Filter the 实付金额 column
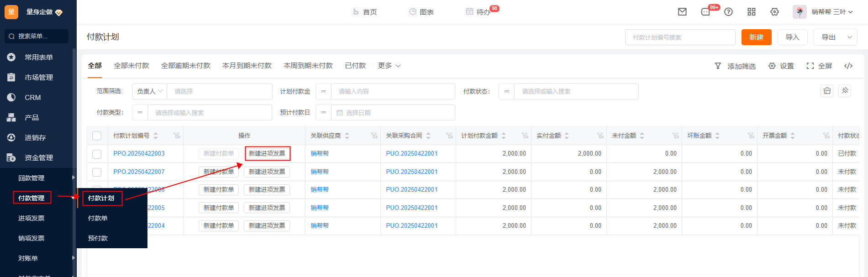Screen dimensions: 868x277 tap(600, 136)
